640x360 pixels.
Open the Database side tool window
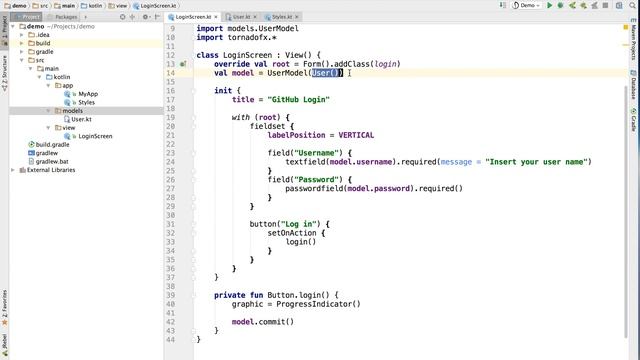click(634, 84)
